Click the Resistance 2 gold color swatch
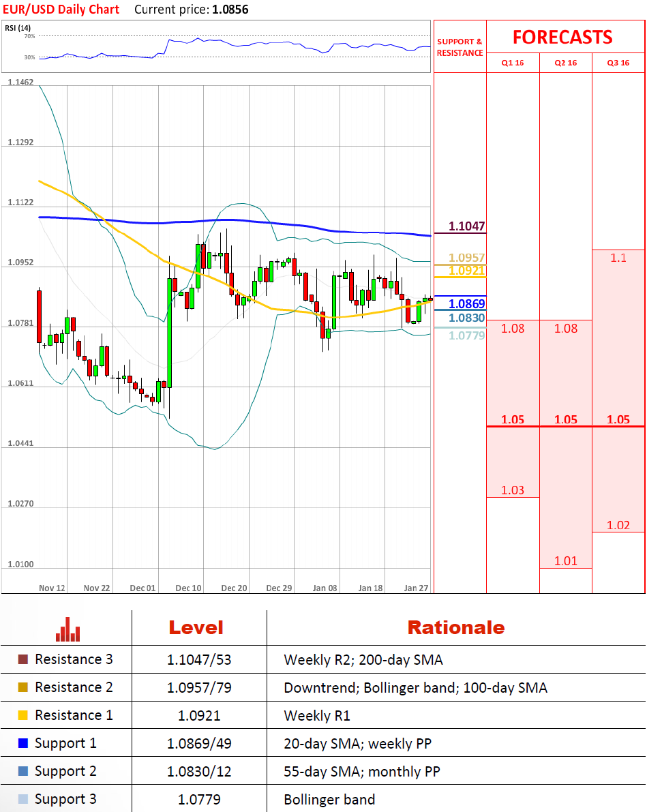The image size is (647, 812). (x=22, y=687)
